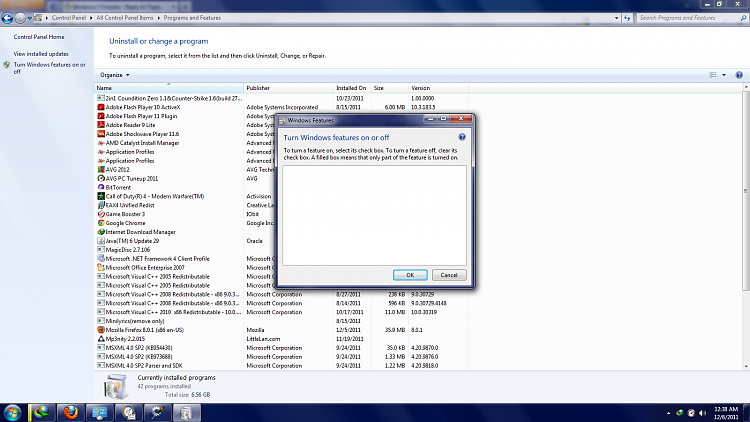Select Google Chrome program icon
750x422 pixels.
101,223
